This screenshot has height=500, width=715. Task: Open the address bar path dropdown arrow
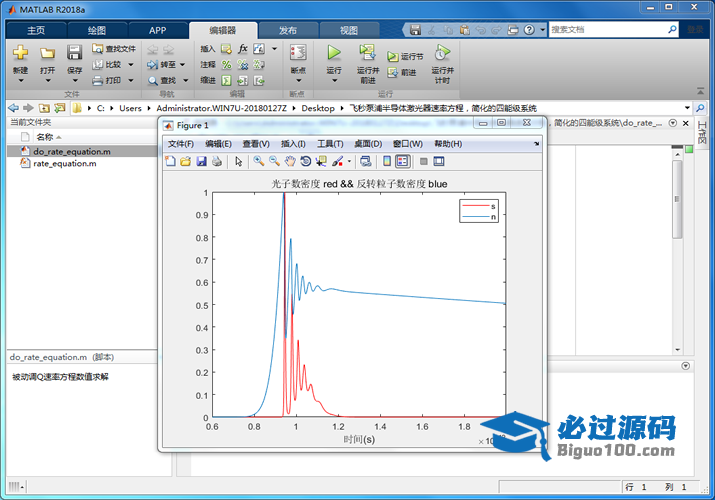pos(687,108)
